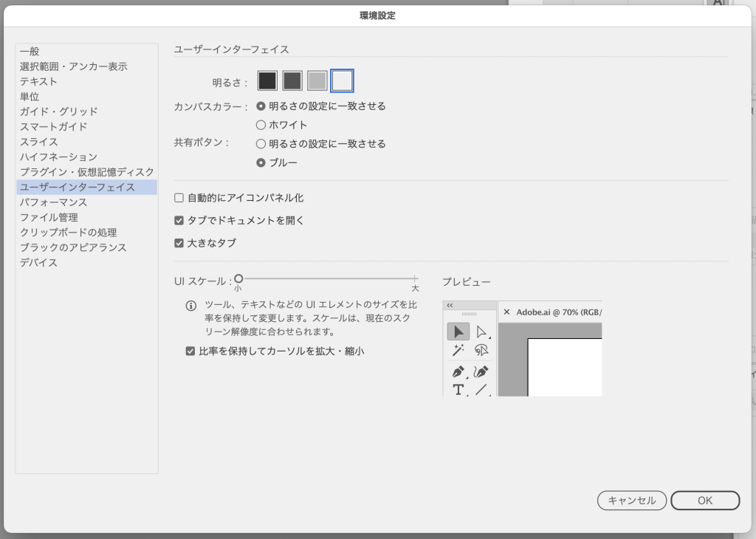Enable 自動的にアイコンパネル化 checkbox

tap(179, 198)
